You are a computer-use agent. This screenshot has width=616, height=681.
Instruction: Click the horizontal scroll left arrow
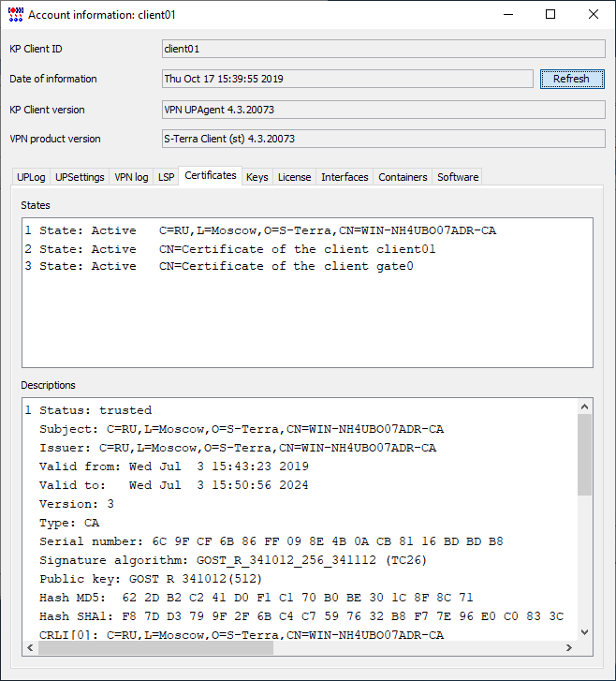pyautogui.click(x=30, y=647)
